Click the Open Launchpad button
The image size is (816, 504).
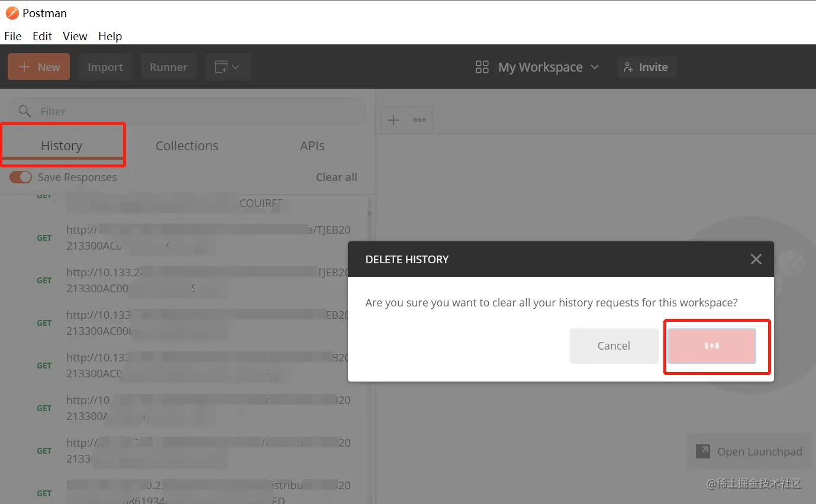coord(750,451)
